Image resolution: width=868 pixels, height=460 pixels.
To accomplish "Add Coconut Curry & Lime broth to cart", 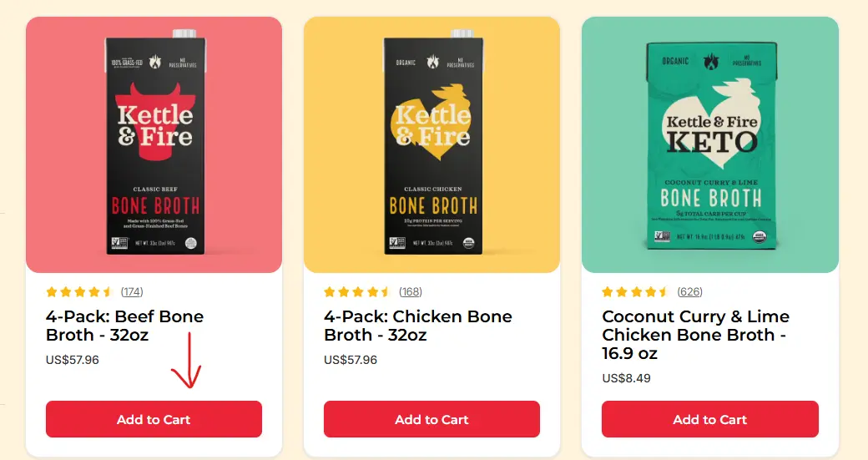I will (709, 419).
